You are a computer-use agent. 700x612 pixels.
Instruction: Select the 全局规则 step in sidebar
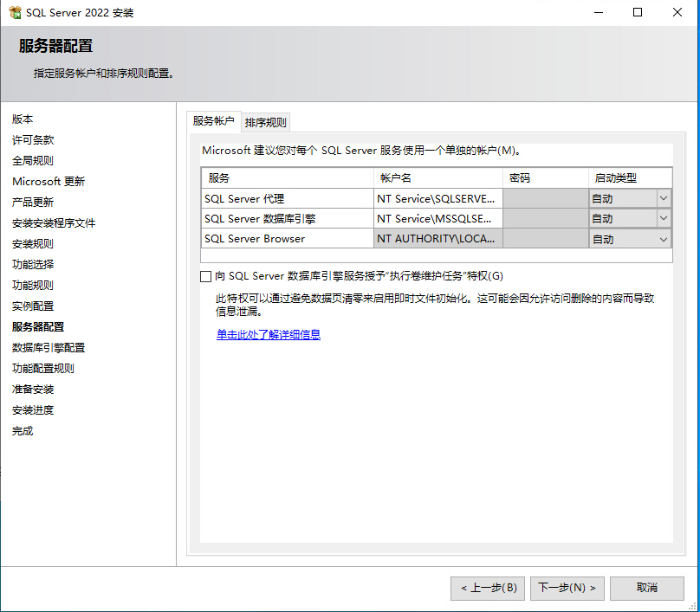(x=33, y=161)
